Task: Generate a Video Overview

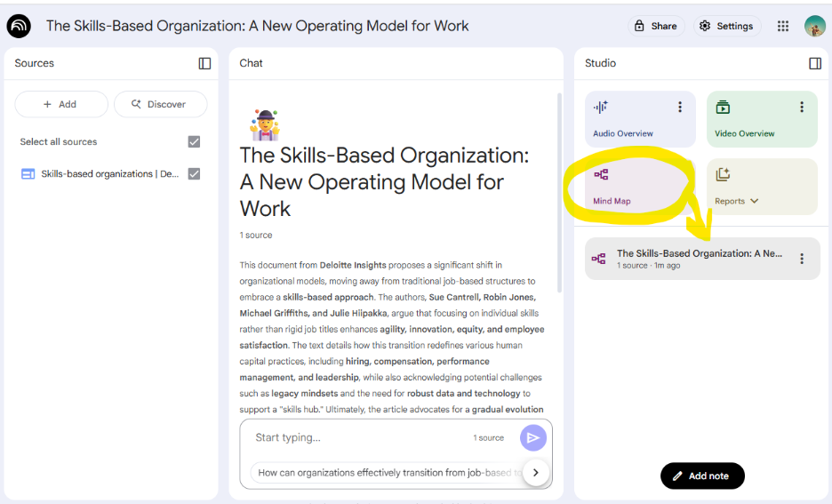Action: point(762,119)
